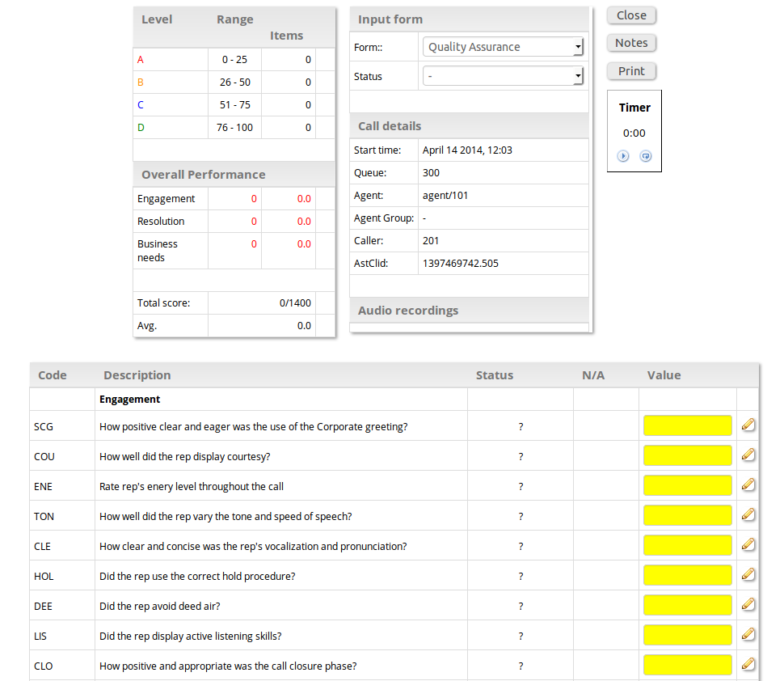Viewport: 784px width, 681px height.
Task: Edit the HOL hold procedure row
Action: coord(748,575)
